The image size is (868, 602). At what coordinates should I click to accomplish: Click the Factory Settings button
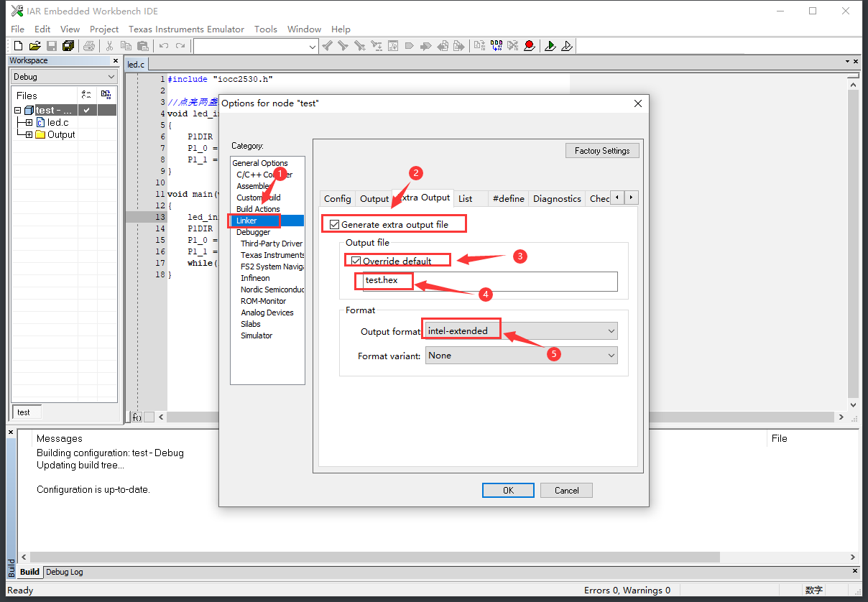602,151
